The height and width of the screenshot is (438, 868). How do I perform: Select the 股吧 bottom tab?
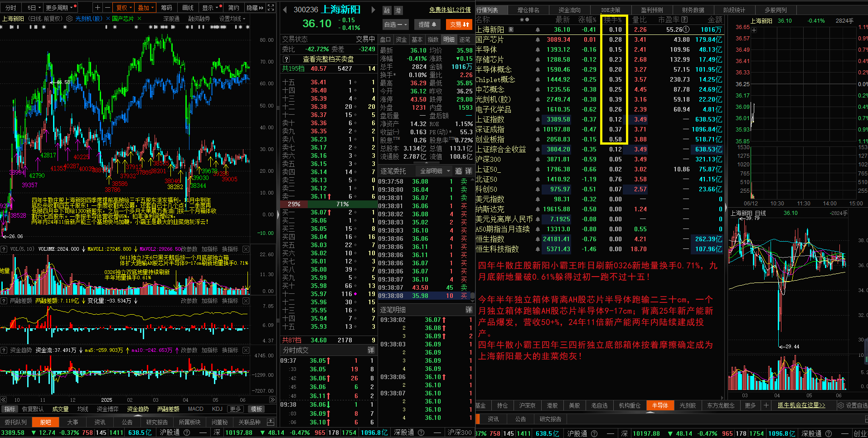46,422
